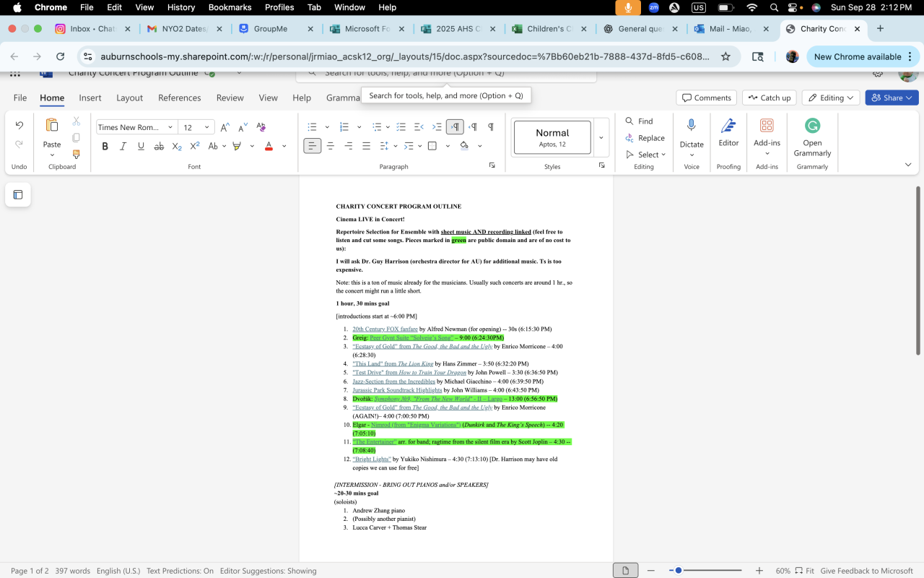Toggle left-to-right text direction

(x=455, y=127)
